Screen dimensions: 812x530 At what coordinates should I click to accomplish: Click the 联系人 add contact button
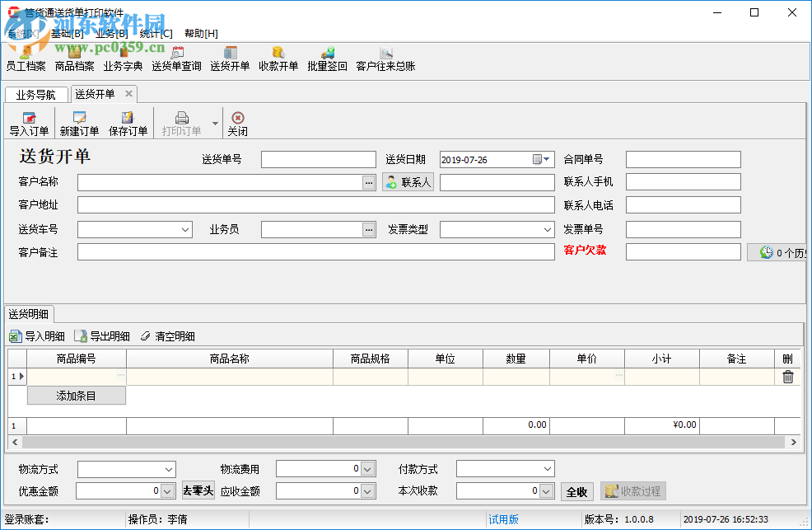408,182
